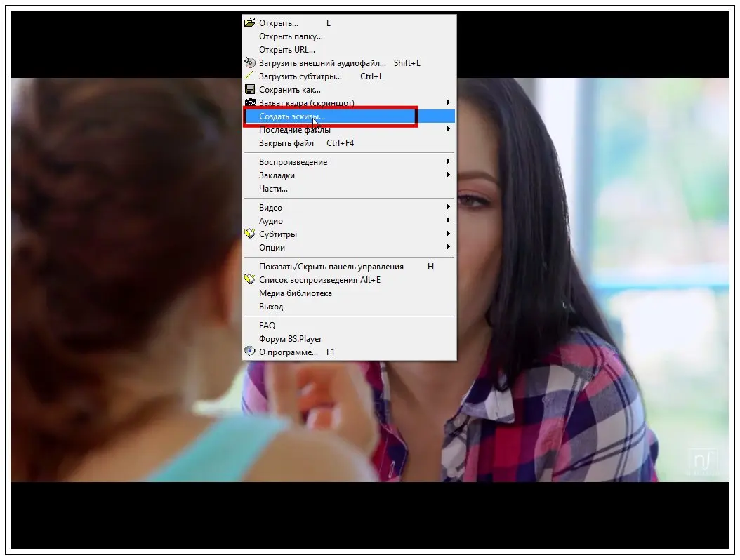Expand the Опции submenu arrow
Screen dimensions: 740x560
click(449, 247)
